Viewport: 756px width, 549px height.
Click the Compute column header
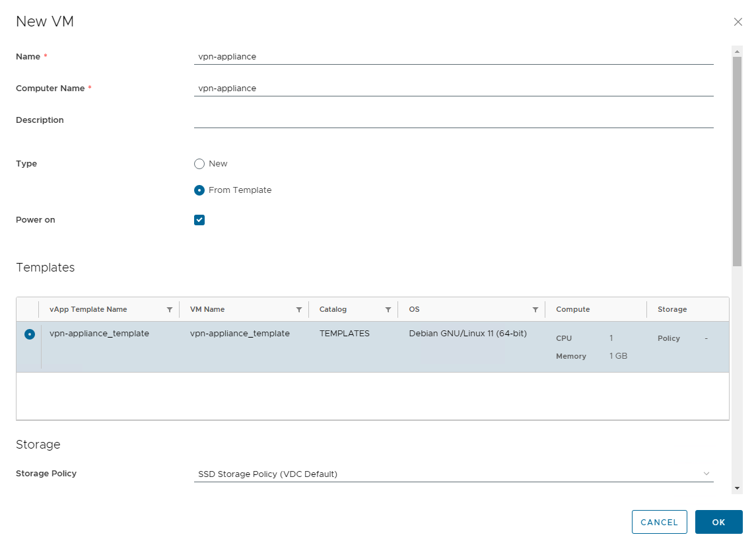573,309
